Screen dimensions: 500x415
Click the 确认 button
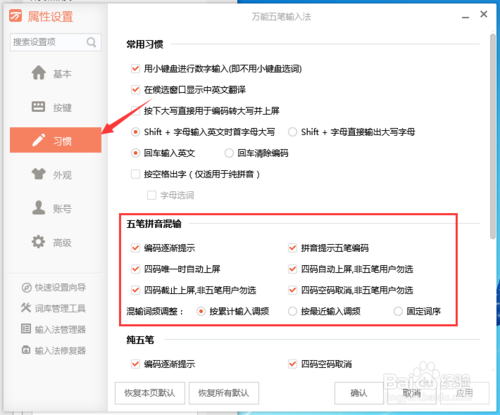(x=359, y=393)
